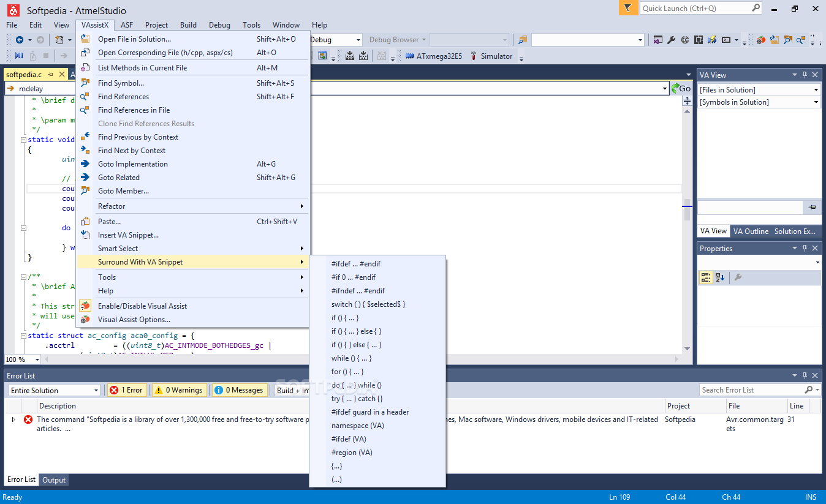
Task: Toggle the pin on softpedia.c tab
Action: [50, 75]
